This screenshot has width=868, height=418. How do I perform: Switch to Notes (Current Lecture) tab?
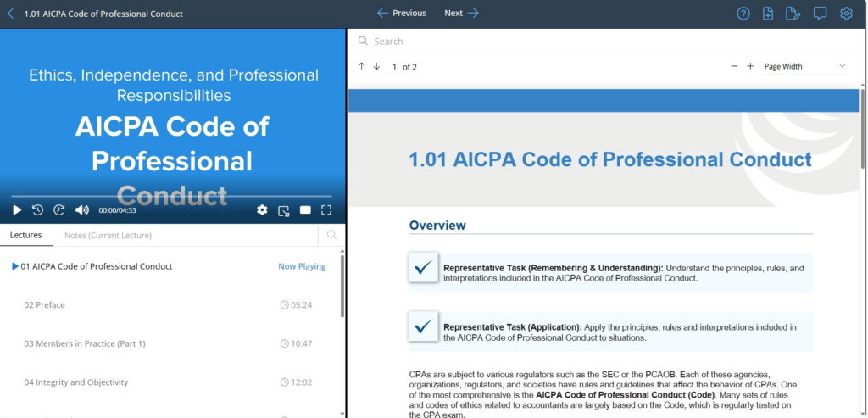[x=108, y=235]
